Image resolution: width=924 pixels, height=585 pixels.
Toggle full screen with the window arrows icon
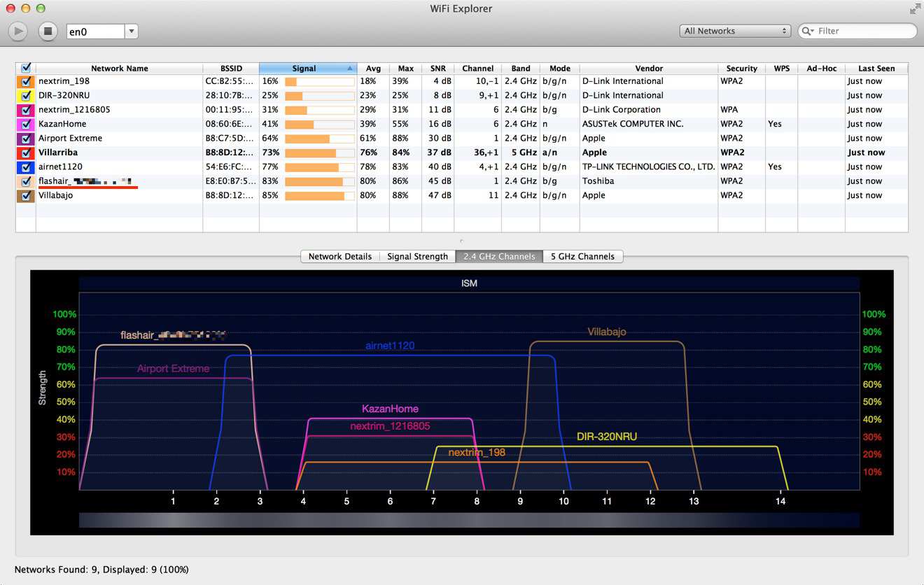(x=915, y=9)
